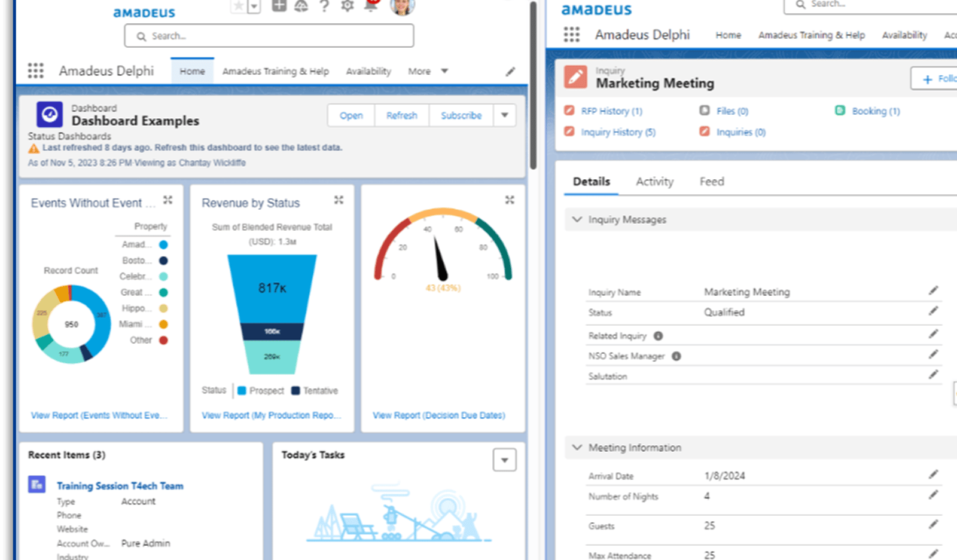Image resolution: width=957 pixels, height=560 pixels.
Task: Click the Refresh dashboard button
Action: 401,115
